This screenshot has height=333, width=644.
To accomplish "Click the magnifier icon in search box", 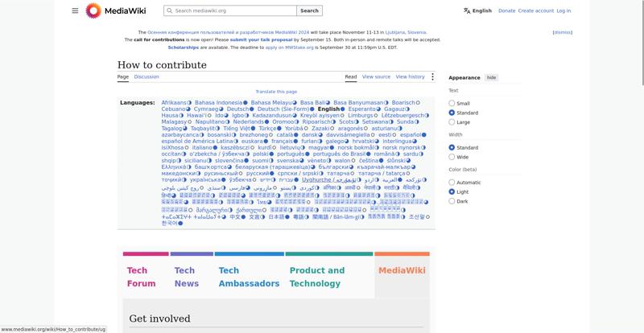I will click(x=169, y=10).
